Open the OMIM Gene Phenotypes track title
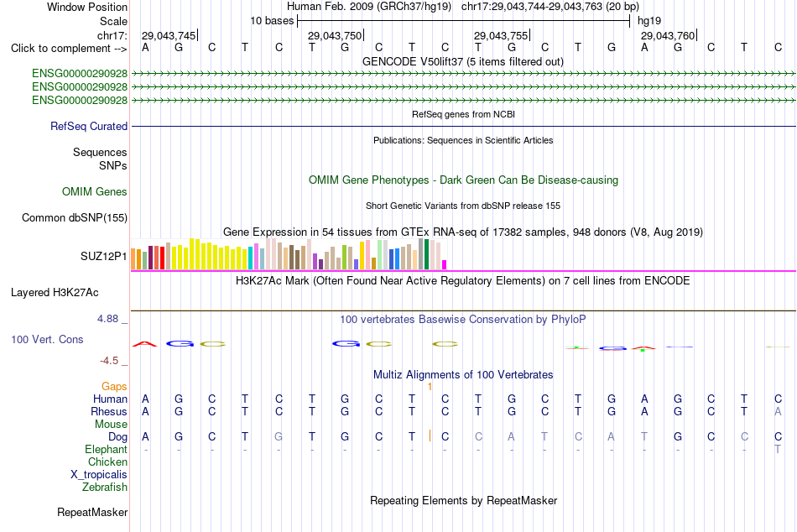This screenshot has width=797, height=532. point(463,180)
